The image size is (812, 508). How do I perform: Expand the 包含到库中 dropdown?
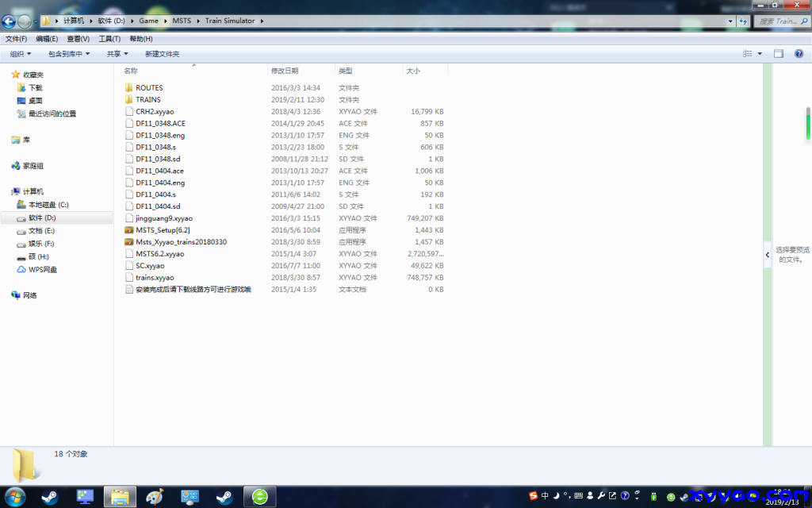click(x=69, y=54)
